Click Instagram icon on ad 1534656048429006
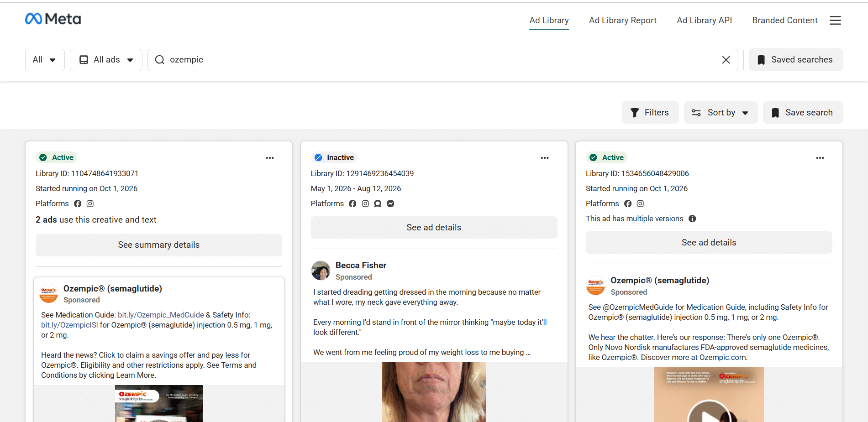 (x=640, y=203)
